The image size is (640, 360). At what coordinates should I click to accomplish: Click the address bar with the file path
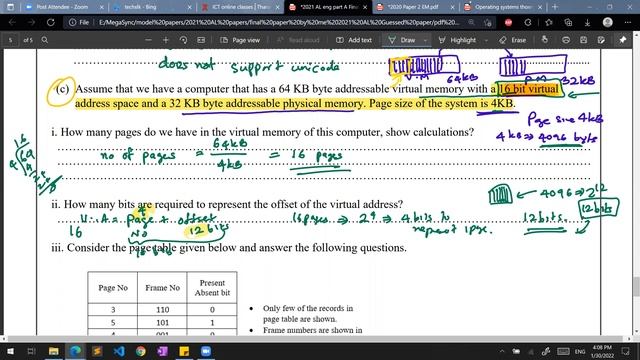tap(280, 22)
